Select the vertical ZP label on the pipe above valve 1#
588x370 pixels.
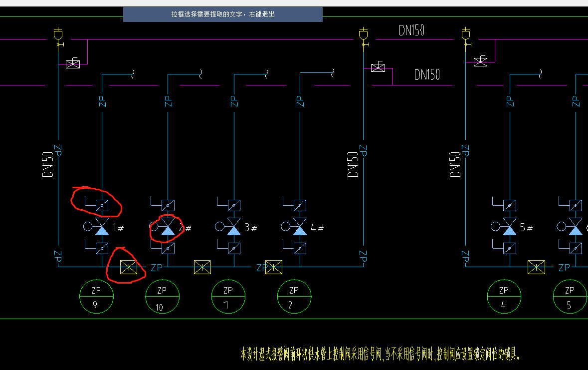[x=102, y=101]
